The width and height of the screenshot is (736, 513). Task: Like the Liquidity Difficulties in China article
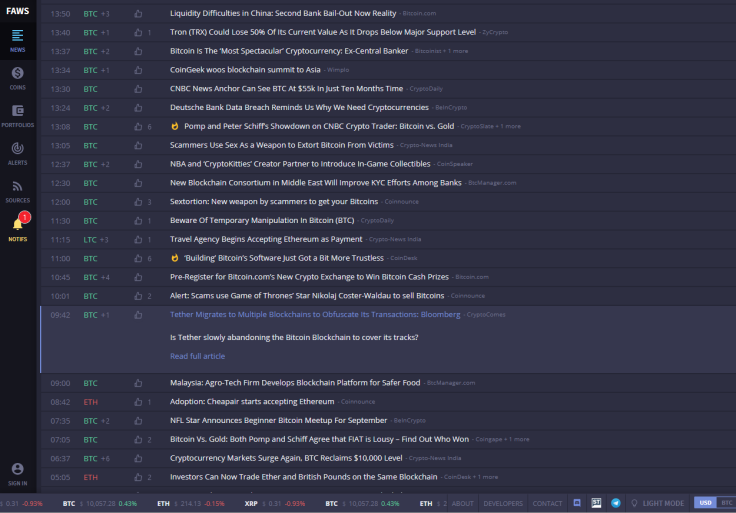(138, 14)
